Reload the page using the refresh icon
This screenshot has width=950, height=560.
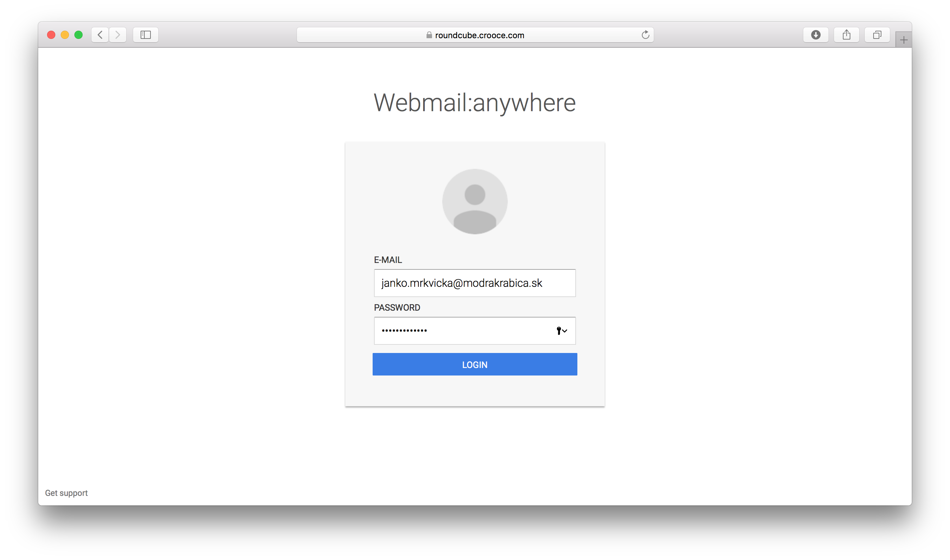point(645,35)
